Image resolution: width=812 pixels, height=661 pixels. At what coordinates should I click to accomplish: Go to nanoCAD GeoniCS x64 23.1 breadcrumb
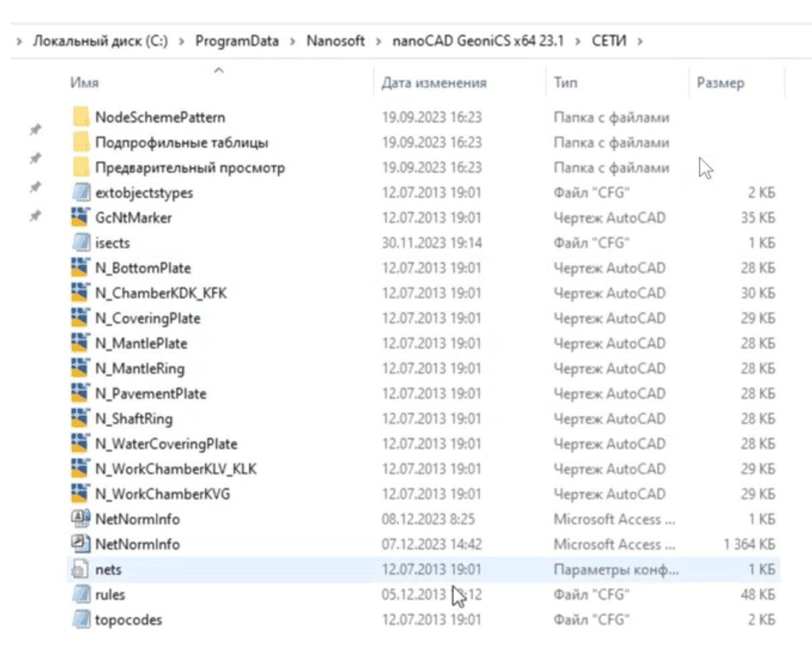point(477,42)
